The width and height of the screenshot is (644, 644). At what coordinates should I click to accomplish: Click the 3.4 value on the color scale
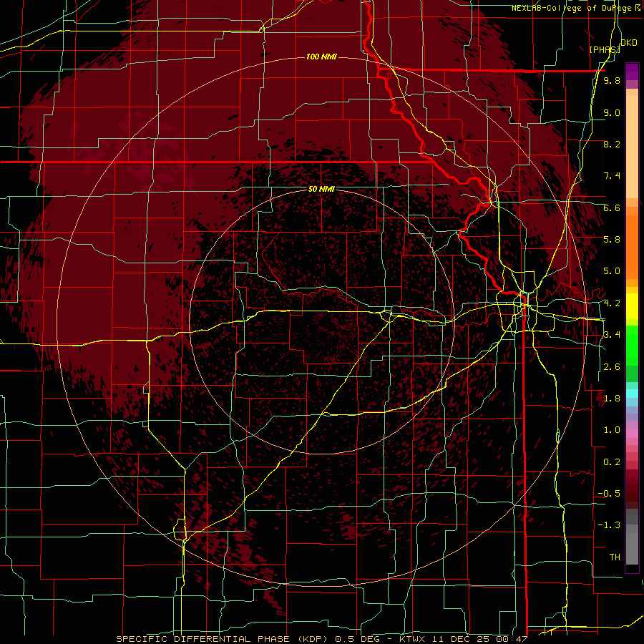click(612, 335)
